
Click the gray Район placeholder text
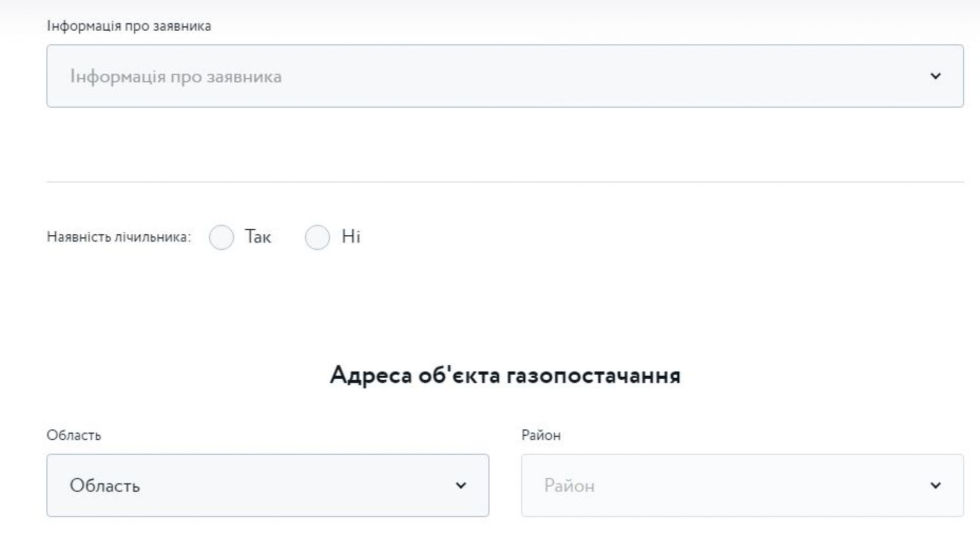(x=569, y=485)
